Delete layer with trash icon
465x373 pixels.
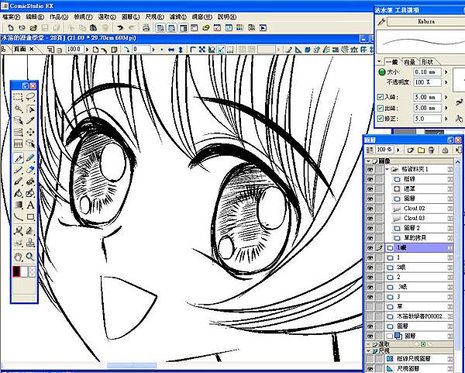pyautogui.click(x=431, y=150)
